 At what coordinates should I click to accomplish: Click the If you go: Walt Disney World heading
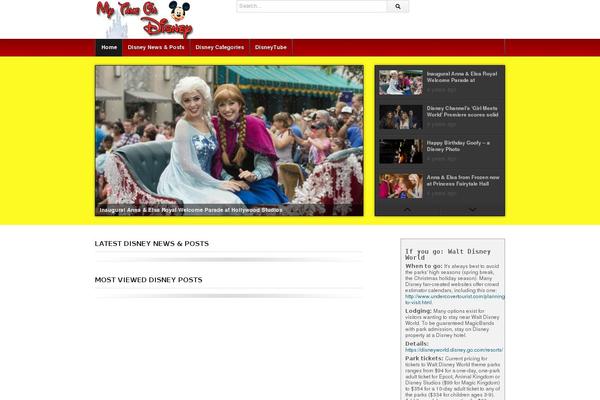click(x=448, y=254)
